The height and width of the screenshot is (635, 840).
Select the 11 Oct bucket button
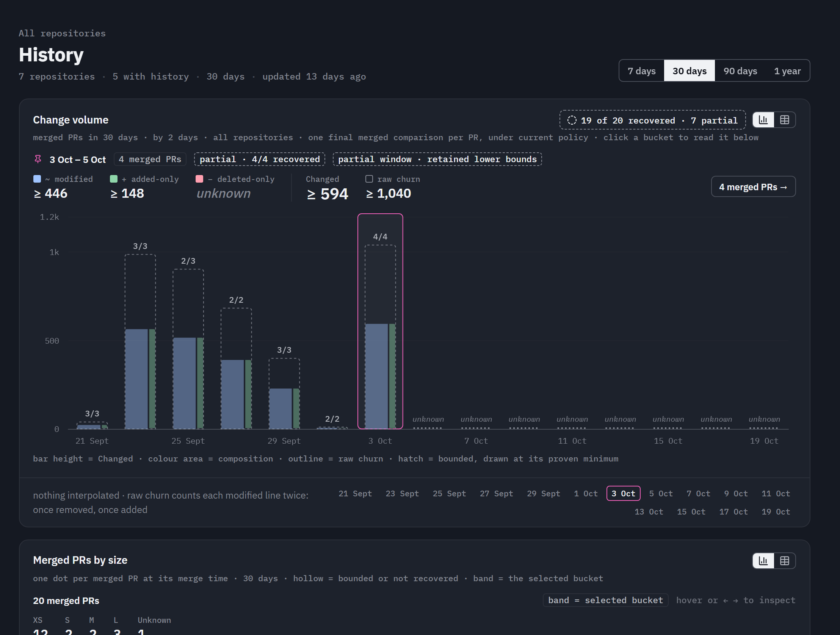pyautogui.click(x=776, y=493)
